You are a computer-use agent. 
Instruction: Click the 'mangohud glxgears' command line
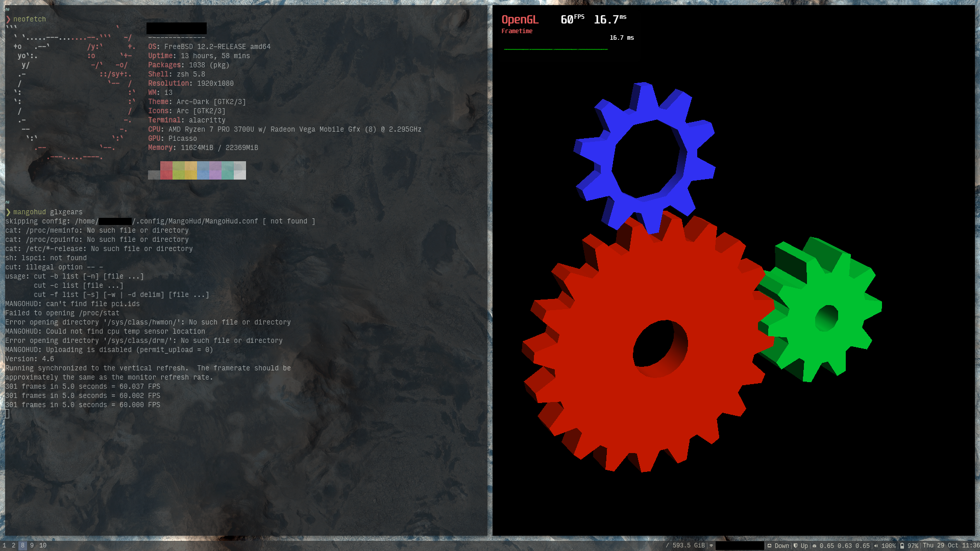(48, 212)
